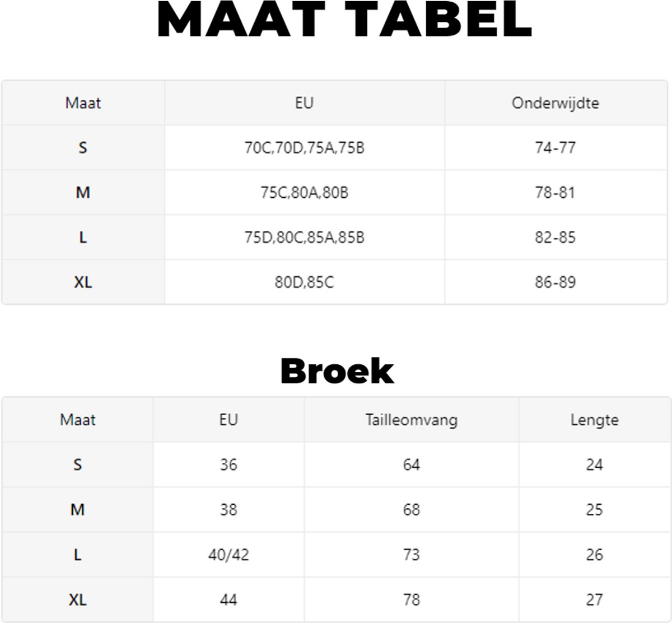This screenshot has width=672, height=623.
Task: Click the 78-81 underbust value
Action: [555, 193]
